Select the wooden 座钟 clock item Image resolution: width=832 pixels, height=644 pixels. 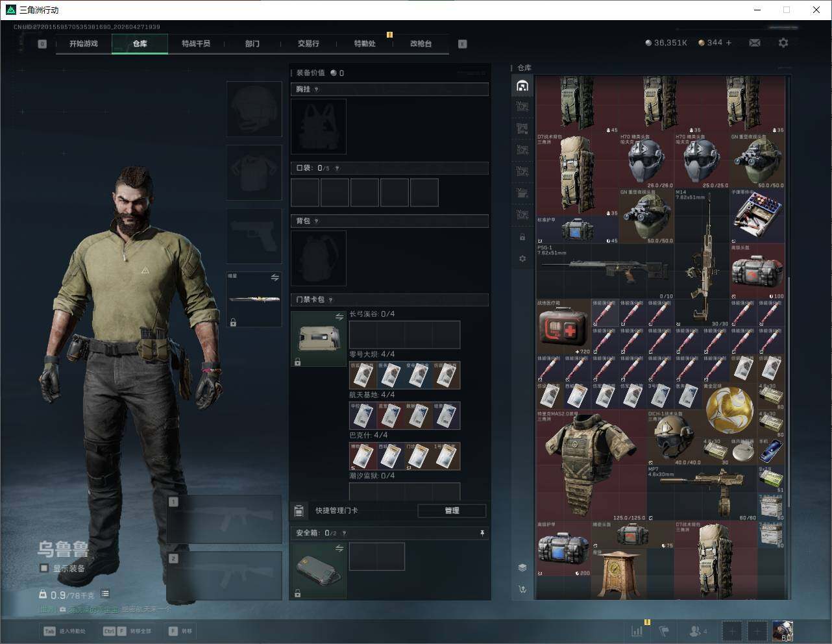tap(619, 574)
